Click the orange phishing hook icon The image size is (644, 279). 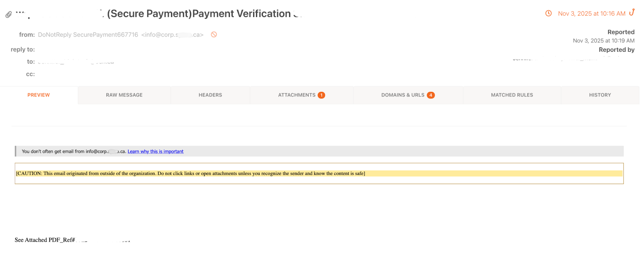[x=632, y=12]
